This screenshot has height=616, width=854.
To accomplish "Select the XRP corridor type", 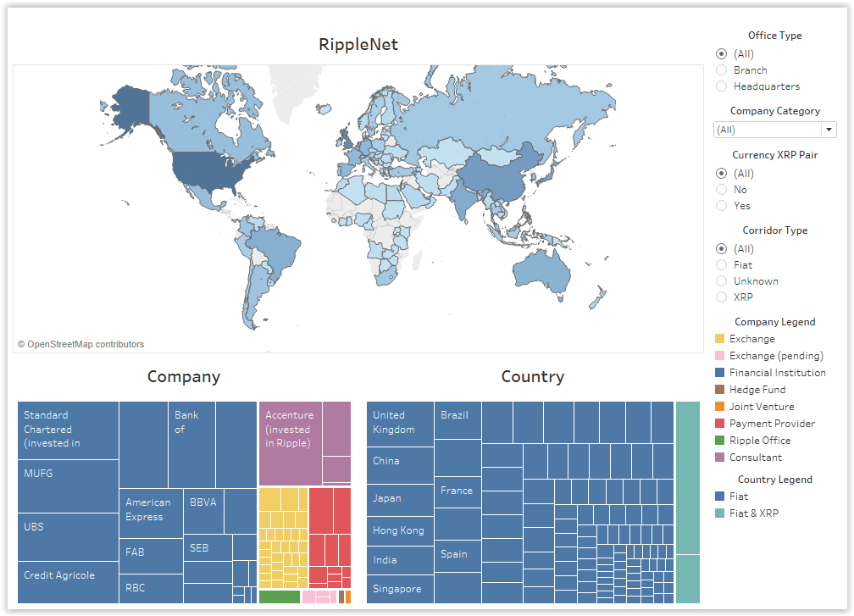I will [x=721, y=297].
